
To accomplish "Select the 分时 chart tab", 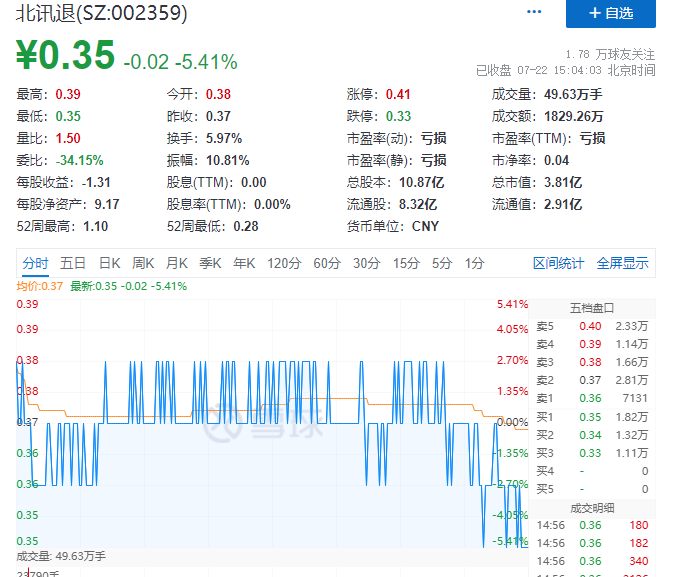I will click(35, 263).
